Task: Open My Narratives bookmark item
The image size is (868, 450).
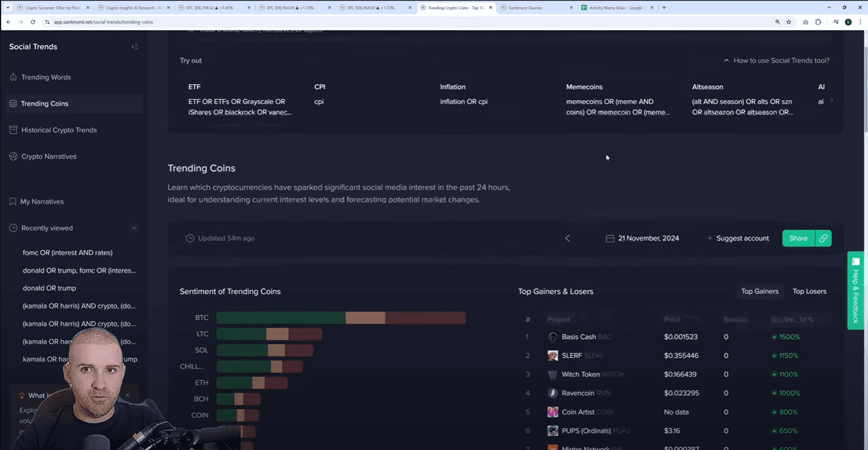Action: click(x=42, y=201)
